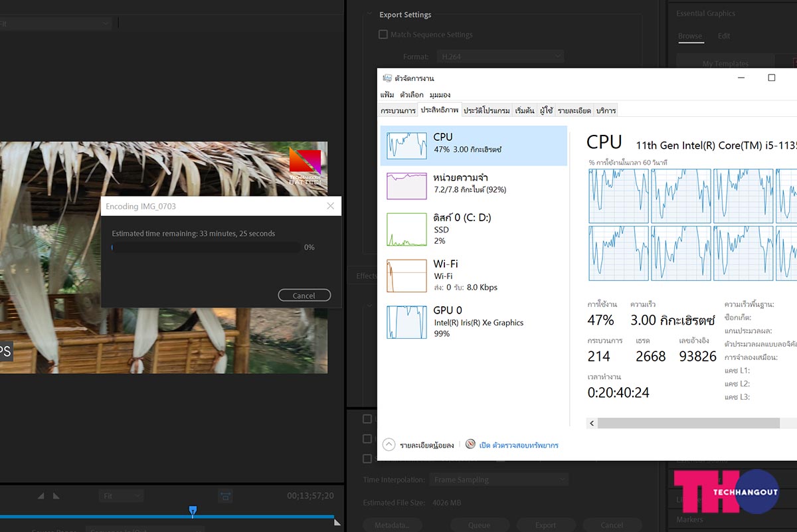
Task: Select the Browse tab in Essential Graphics
Action: click(690, 36)
